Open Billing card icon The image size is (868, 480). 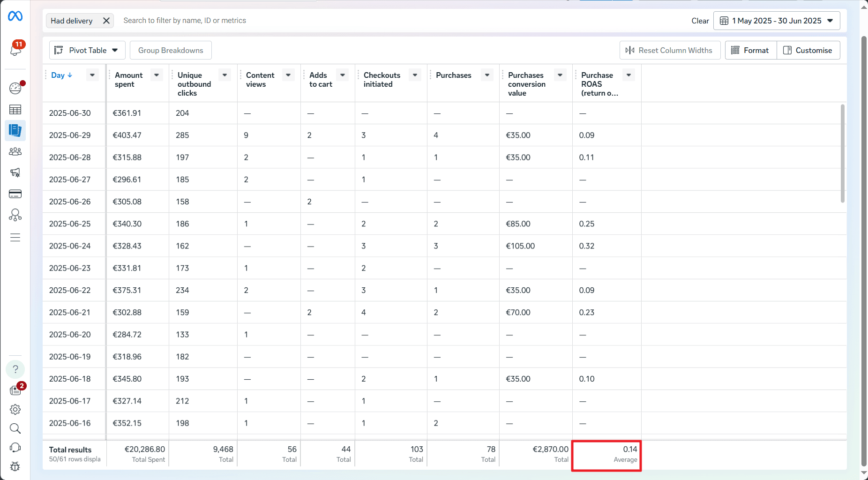click(15, 194)
